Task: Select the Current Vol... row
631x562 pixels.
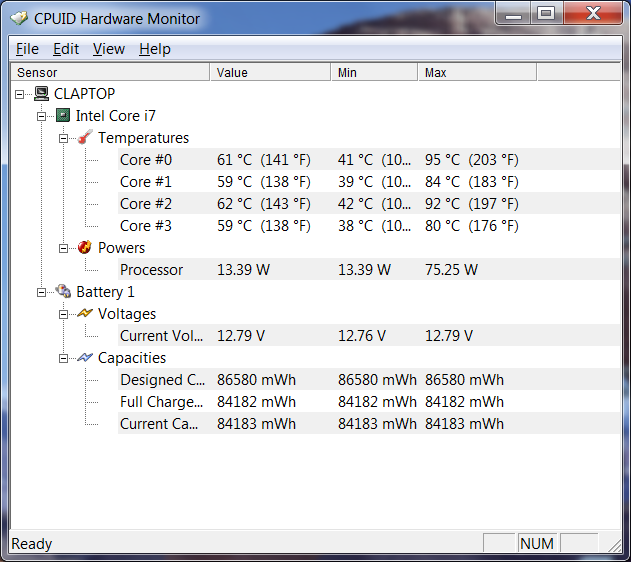Action: point(369,336)
